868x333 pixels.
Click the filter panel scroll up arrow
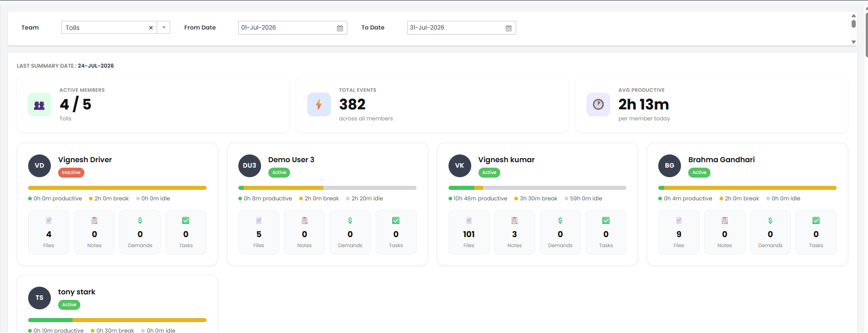click(x=853, y=15)
